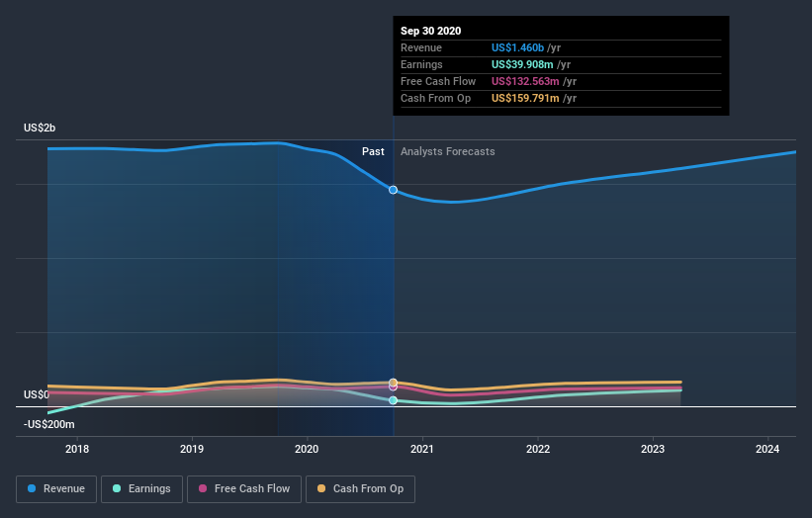Click the 2020 x-axis label
The image size is (812, 518).
click(x=307, y=449)
